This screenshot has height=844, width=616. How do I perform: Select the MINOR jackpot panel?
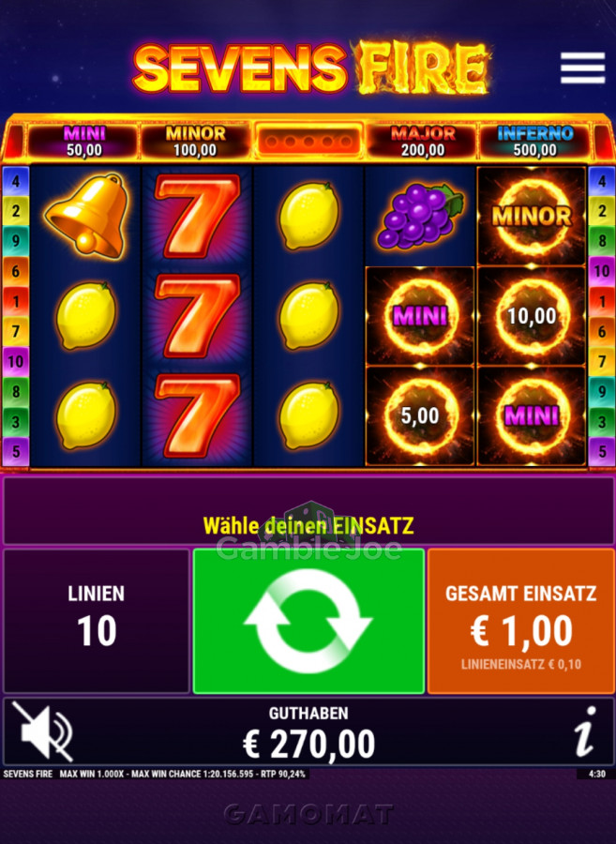(195, 142)
